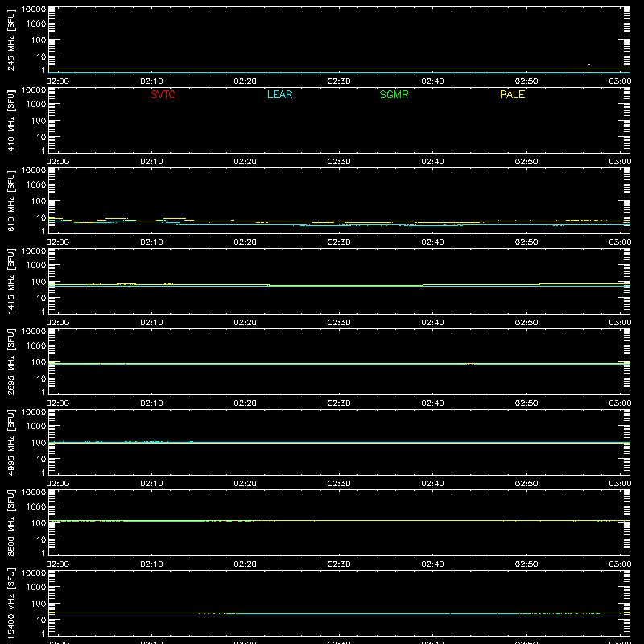644x644 pixels.
Task: Click 02:40 time label under 2695 MHz panel
Action: pyautogui.click(x=432, y=403)
